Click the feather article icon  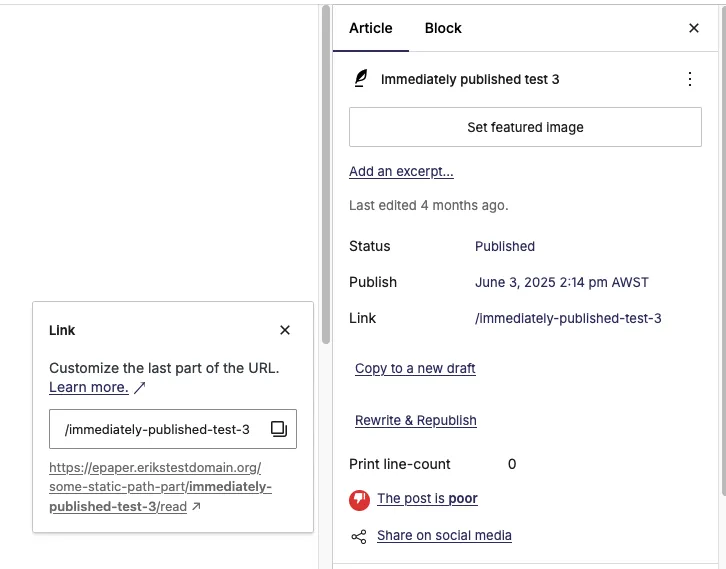tap(361, 79)
